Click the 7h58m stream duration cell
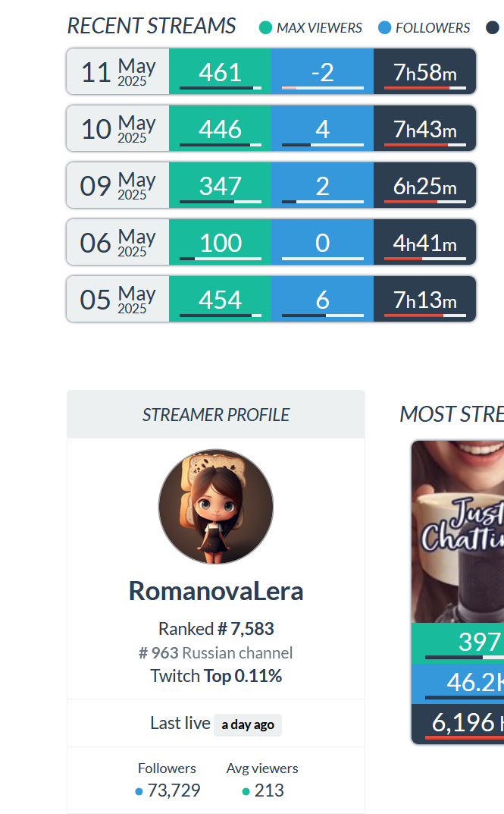The width and height of the screenshot is (504, 814). tap(424, 71)
